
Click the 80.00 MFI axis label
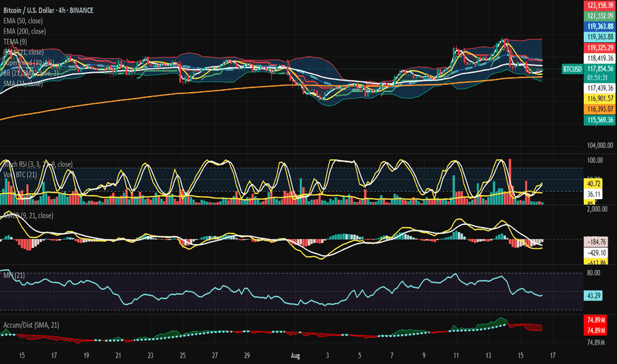(594, 273)
